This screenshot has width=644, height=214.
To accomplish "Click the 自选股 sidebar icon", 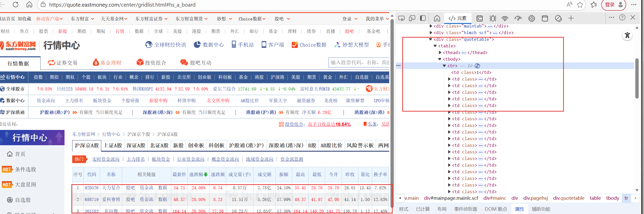I will 10,200.
